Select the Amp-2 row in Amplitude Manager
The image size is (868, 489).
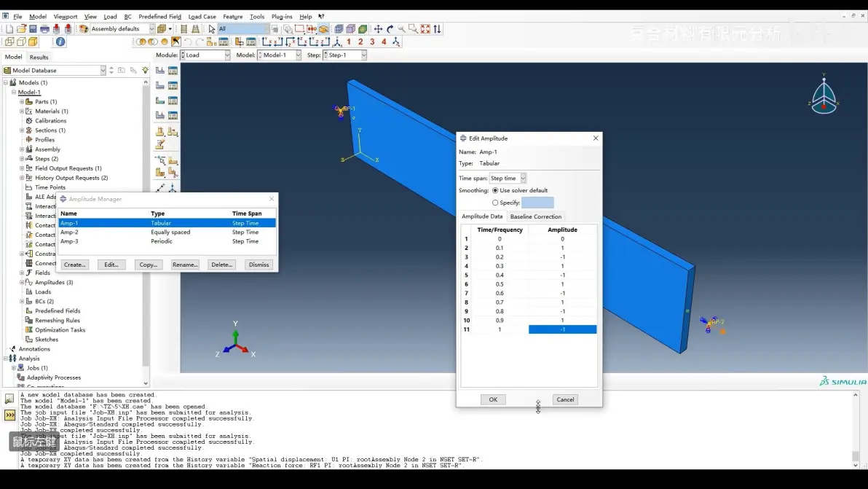pos(167,232)
